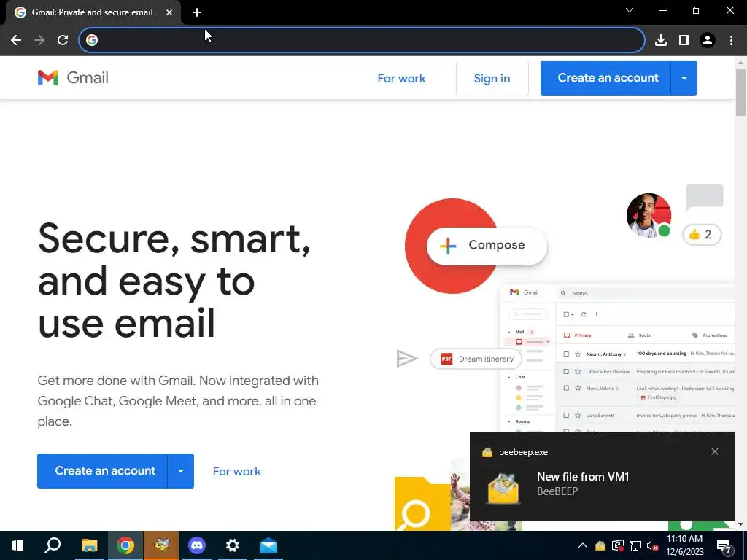
Task: Click the lower Create an account button
Action: coord(102,471)
